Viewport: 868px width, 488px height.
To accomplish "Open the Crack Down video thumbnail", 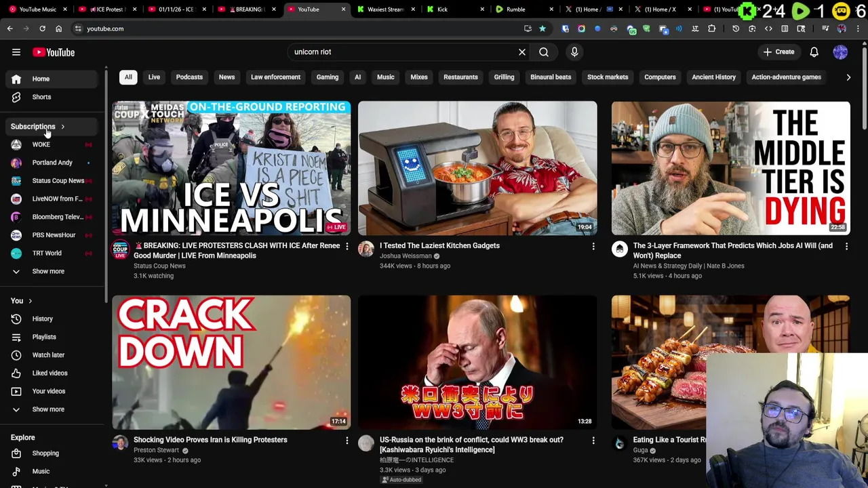I will pyautogui.click(x=231, y=362).
